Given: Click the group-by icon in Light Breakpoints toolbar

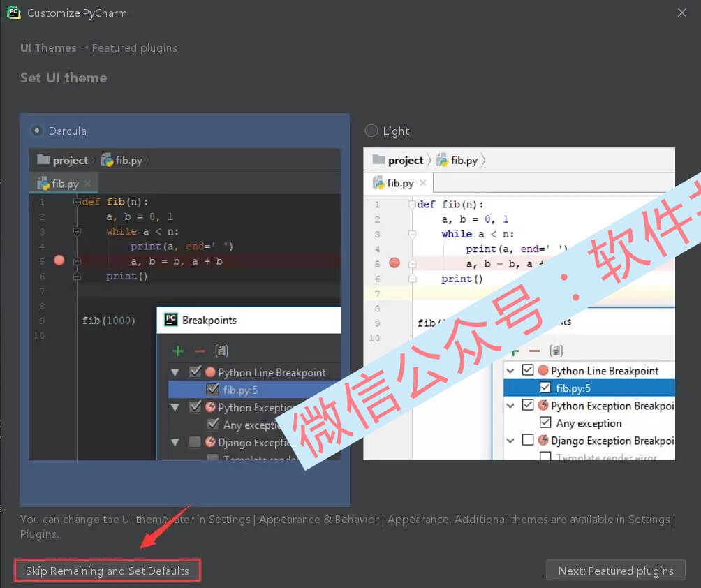Looking at the screenshot, I should click(x=556, y=351).
